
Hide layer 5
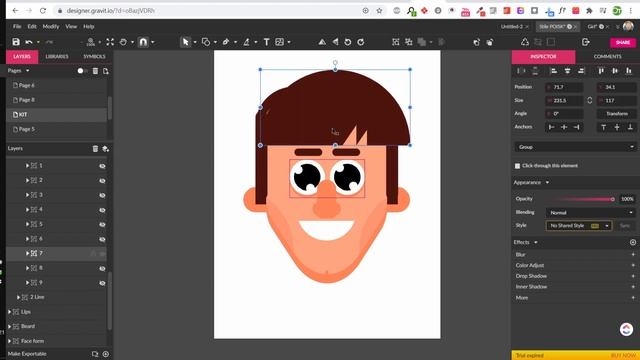pyautogui.click(x=102, y=224)
